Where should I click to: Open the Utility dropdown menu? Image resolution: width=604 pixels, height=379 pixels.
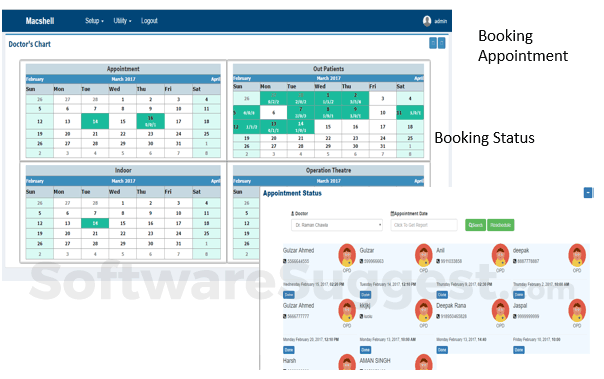tap(122, 21)
